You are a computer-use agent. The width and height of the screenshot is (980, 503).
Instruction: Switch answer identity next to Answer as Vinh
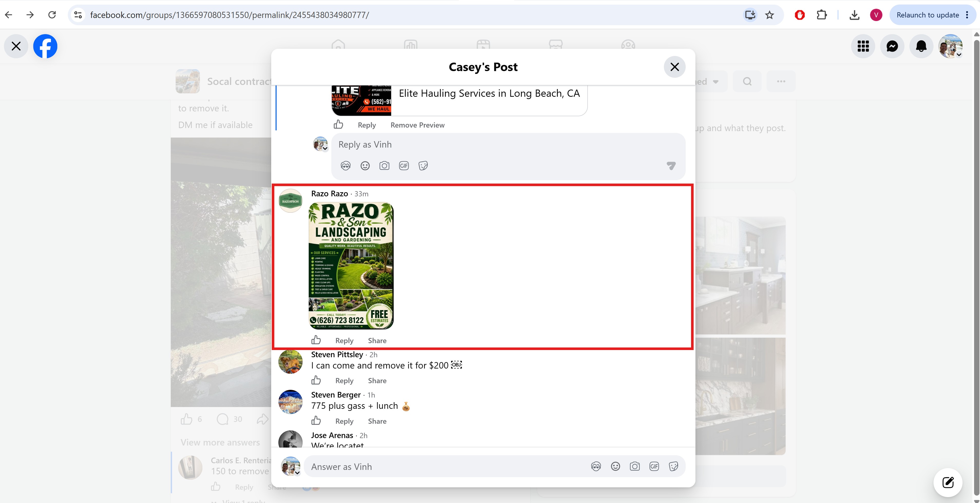pyautogui.click(x=291, y=466)
